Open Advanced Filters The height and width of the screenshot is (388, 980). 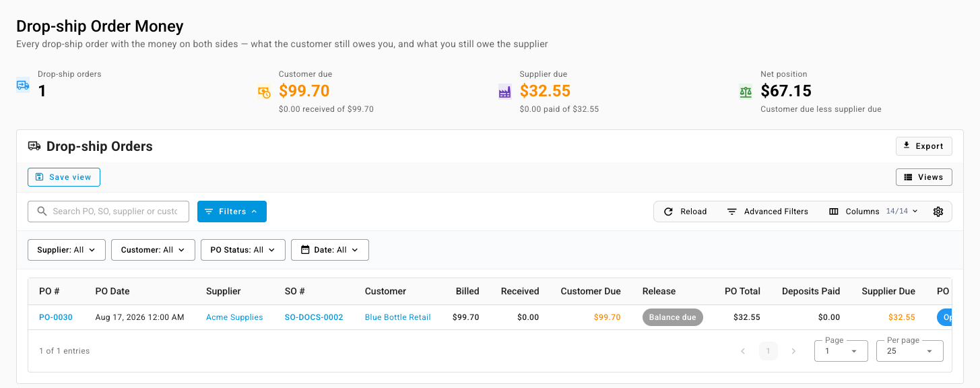[768, 212]
